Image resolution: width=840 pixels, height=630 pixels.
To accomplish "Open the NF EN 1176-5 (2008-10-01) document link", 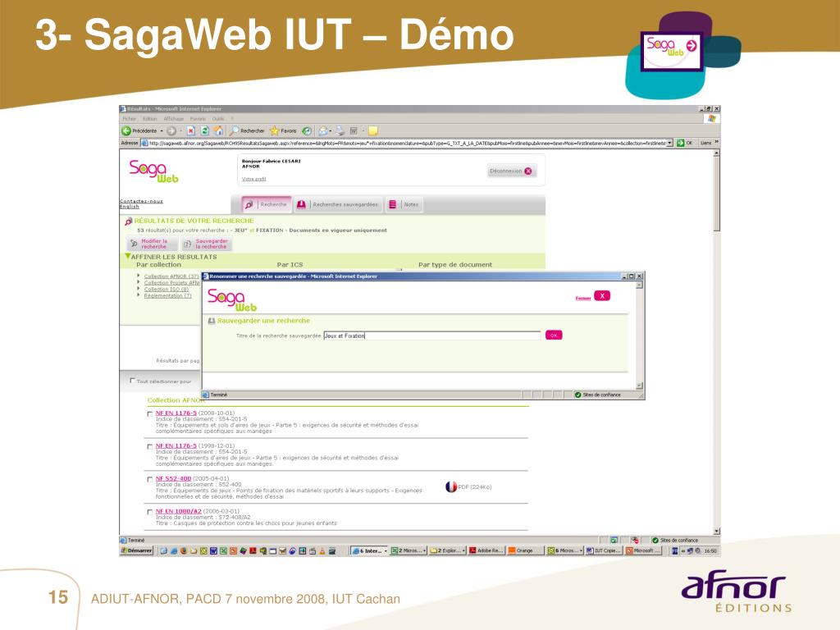I will [176, 413].
